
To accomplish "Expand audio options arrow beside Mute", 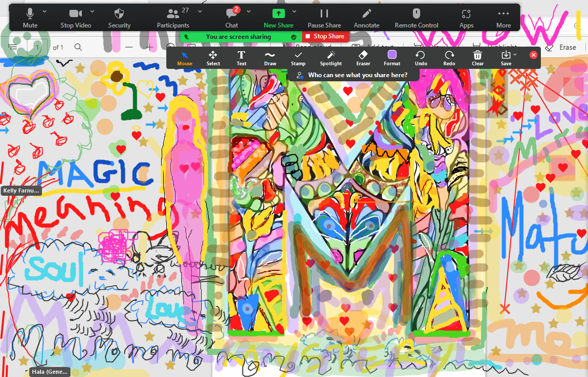I will click(45, 11).
